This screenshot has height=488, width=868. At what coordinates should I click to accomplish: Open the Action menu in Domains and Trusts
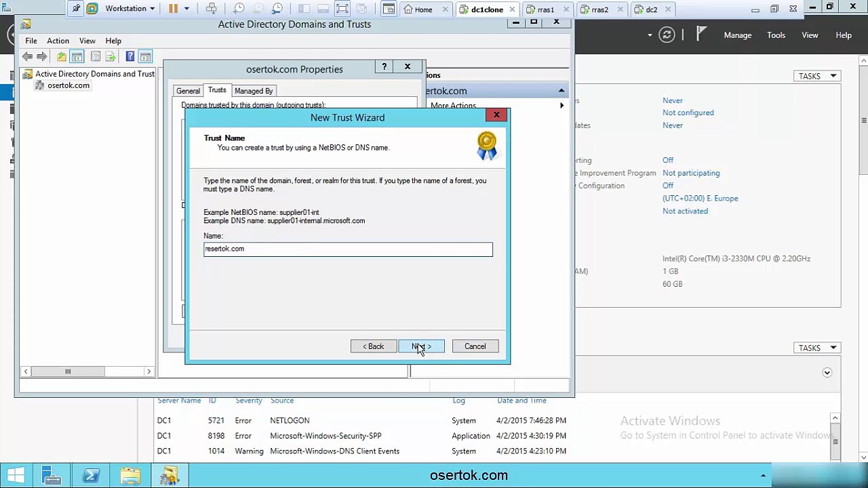tap(58, 41)
